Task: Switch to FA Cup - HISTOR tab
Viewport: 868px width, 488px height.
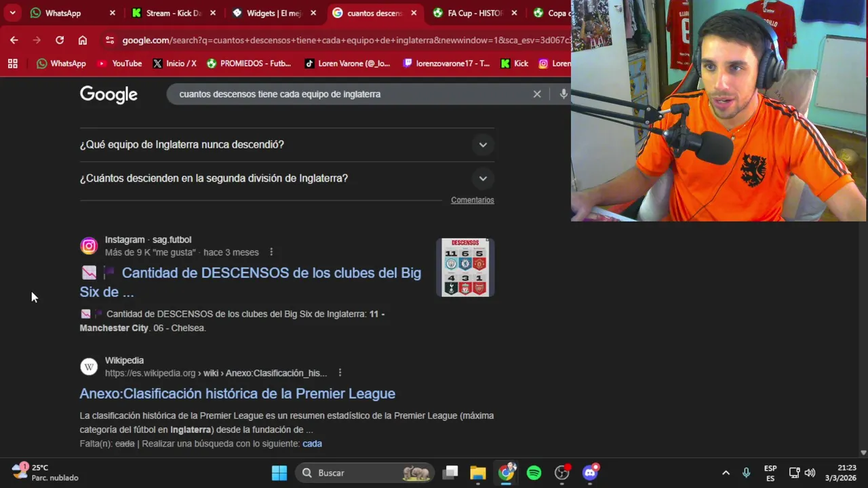Action: pos(469,13)
